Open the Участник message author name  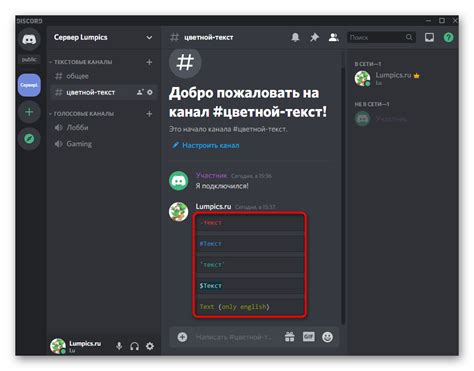coord(211,175)
